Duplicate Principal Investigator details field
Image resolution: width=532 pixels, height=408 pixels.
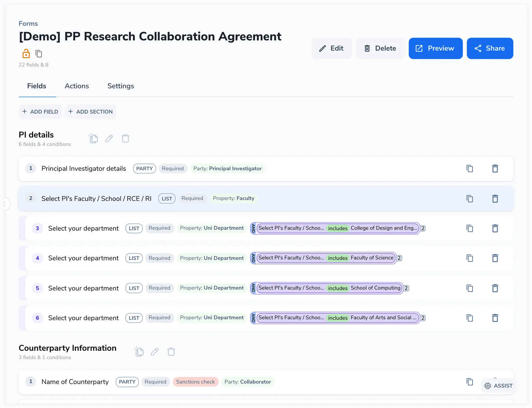469,169
